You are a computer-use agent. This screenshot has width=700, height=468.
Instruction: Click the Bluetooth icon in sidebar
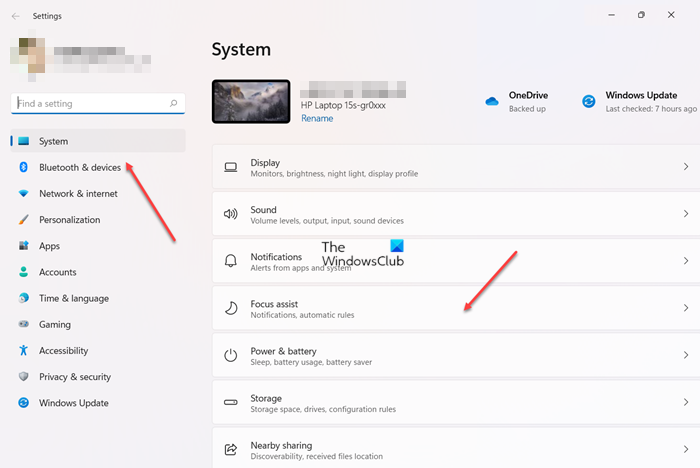click(x=24, y=167)
